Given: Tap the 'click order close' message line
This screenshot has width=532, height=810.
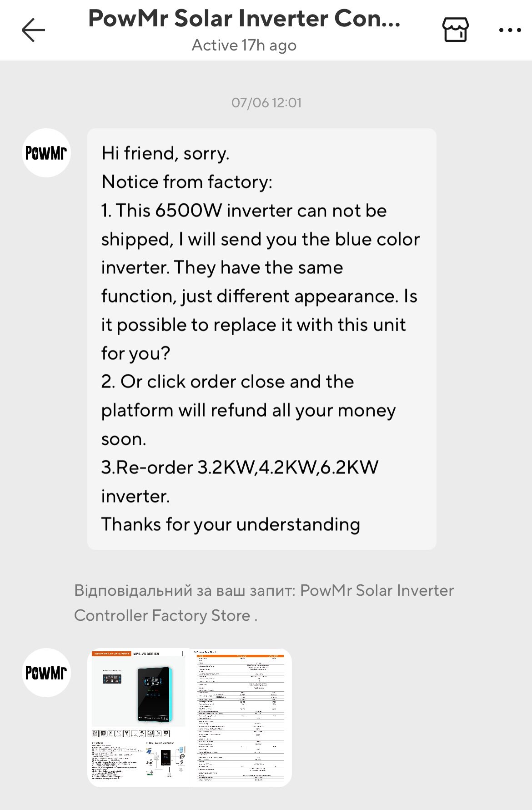Looking at the screenshot, I should click(227, 382).
